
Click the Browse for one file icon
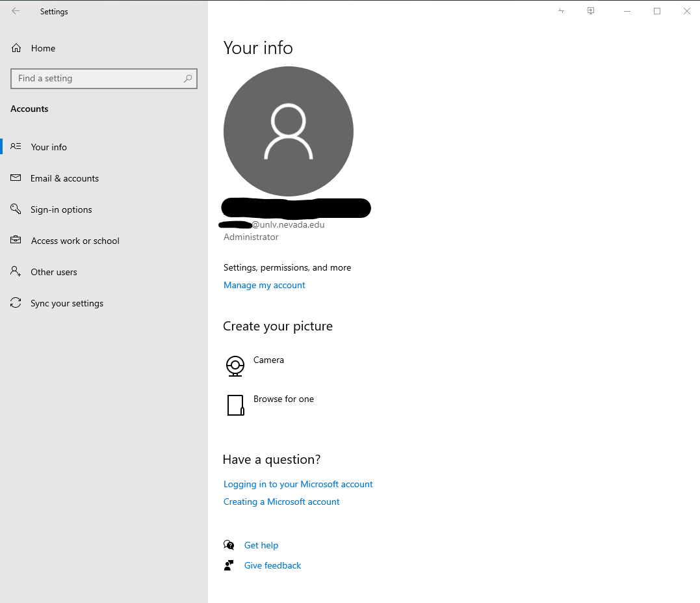(x=236, y=405)
